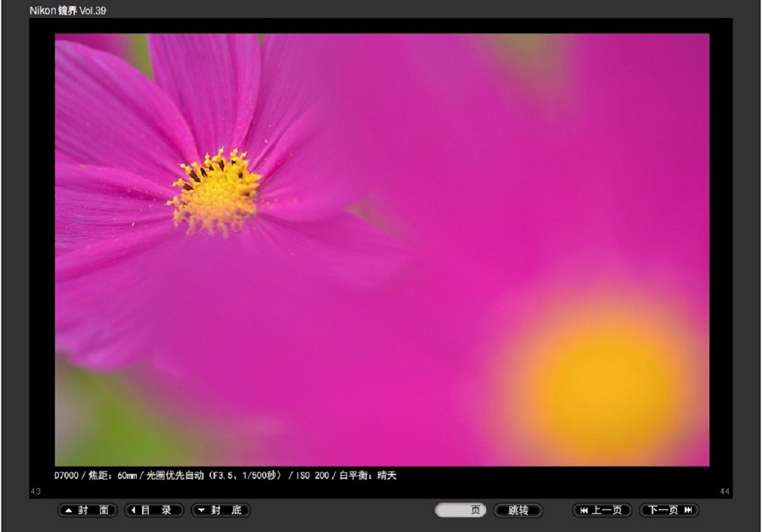The image size is (762, 532).
Task: Click the skip-back icon beside 上一页
Action: [x=583, y=510]
